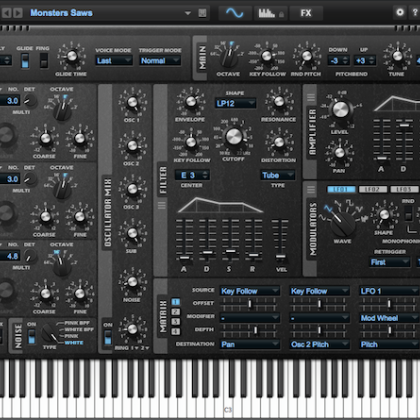Open Trigger Mode dropdown showing Normal
Screen dimensions: 420x420
pyautogui.click(x=160, y=61)
